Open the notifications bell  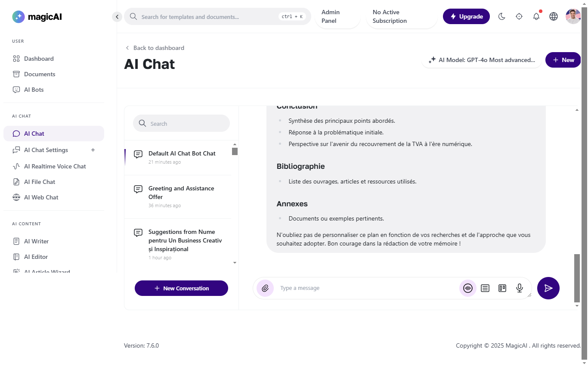click(x=536, y=16)
